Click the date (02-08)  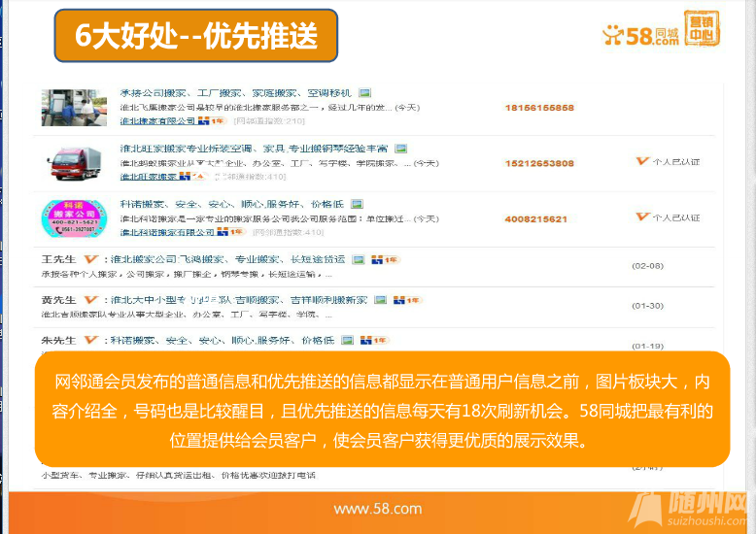(647, 266)
